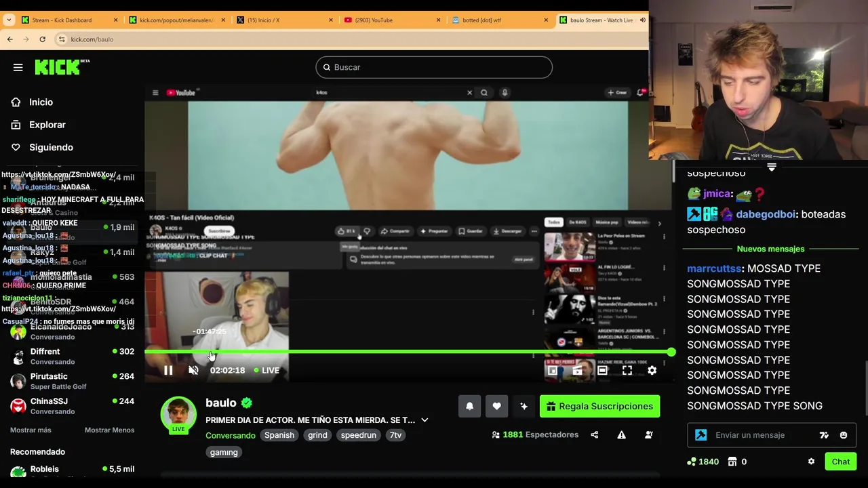Open Pirutastic channel in followed list
Image resolution: width=868 pixels, height=488 pixels.
point(72,381)
